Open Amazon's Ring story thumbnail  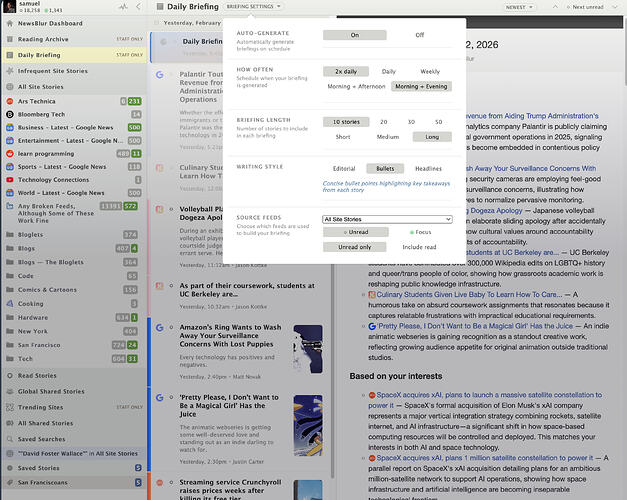click(308, 349)
